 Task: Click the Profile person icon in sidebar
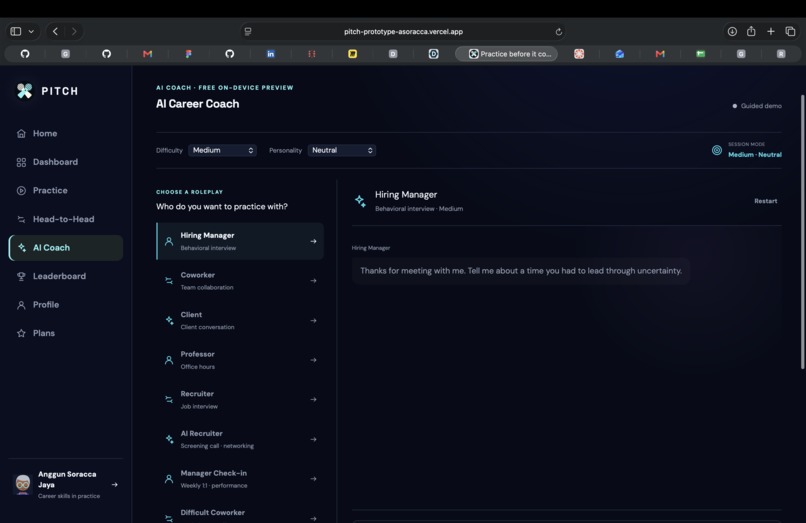point(21,305)
